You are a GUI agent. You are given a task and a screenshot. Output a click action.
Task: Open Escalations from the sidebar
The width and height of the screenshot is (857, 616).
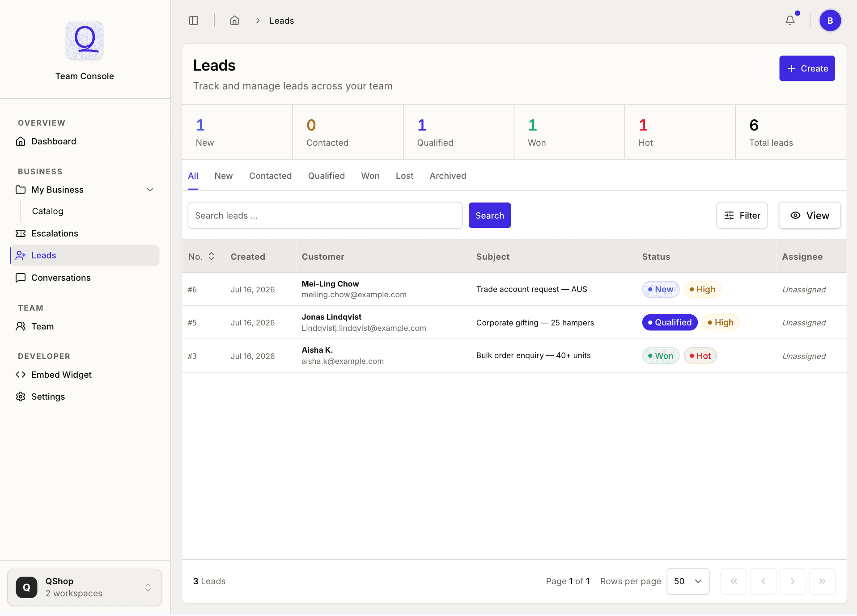point(85,233)
